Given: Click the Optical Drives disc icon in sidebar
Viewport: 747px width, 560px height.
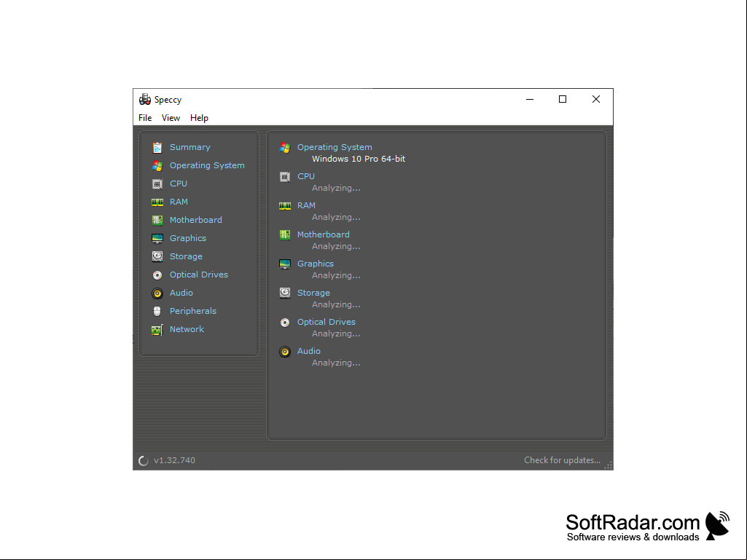Looking at the screenshot, I should coord(157,275).
